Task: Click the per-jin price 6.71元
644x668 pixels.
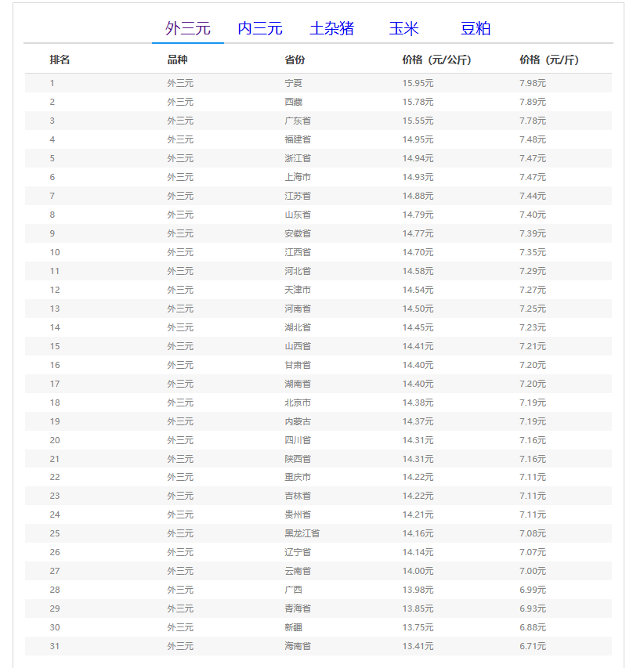Action: 533,646
